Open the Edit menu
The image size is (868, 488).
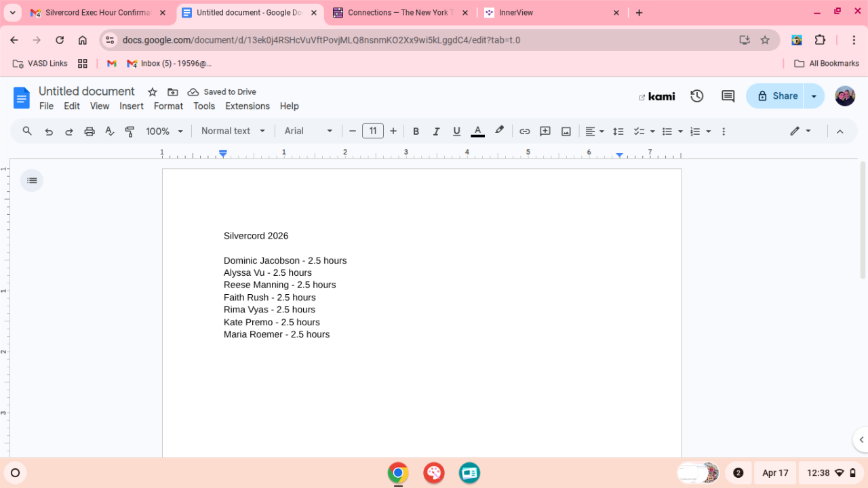[x=72, y=106]
